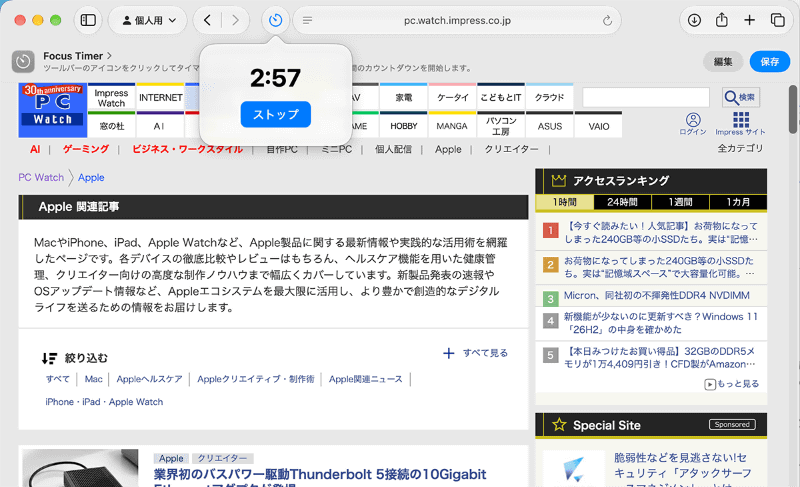Open the こどもとIT nav tab
The width and height of the screenshot is (800, 487).
(x=501, y=98)
